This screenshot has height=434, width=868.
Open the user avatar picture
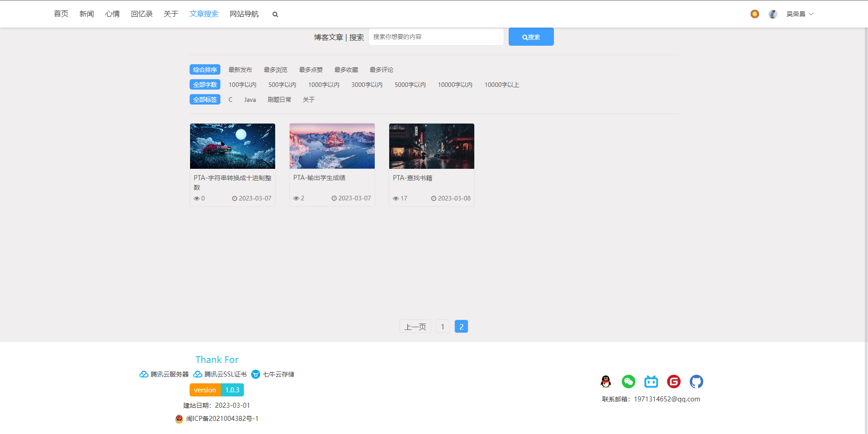773,14
